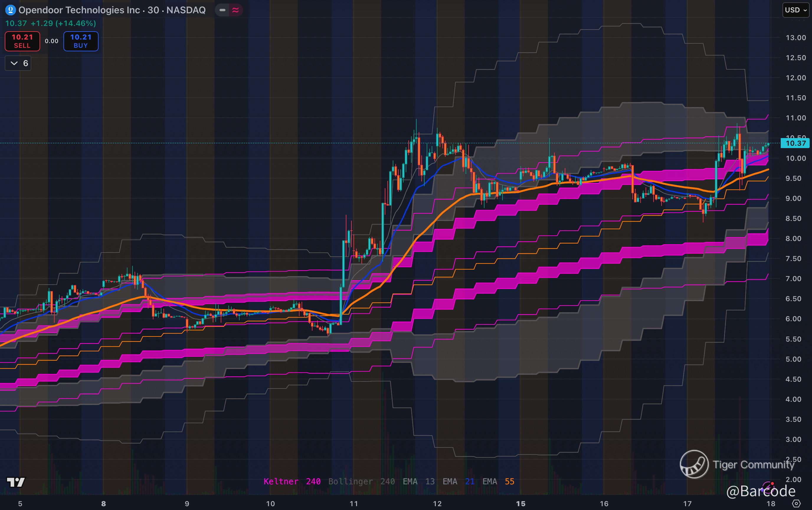Open chart settings hexagon gear icon
812x510 pixels.
click(796, 504)
